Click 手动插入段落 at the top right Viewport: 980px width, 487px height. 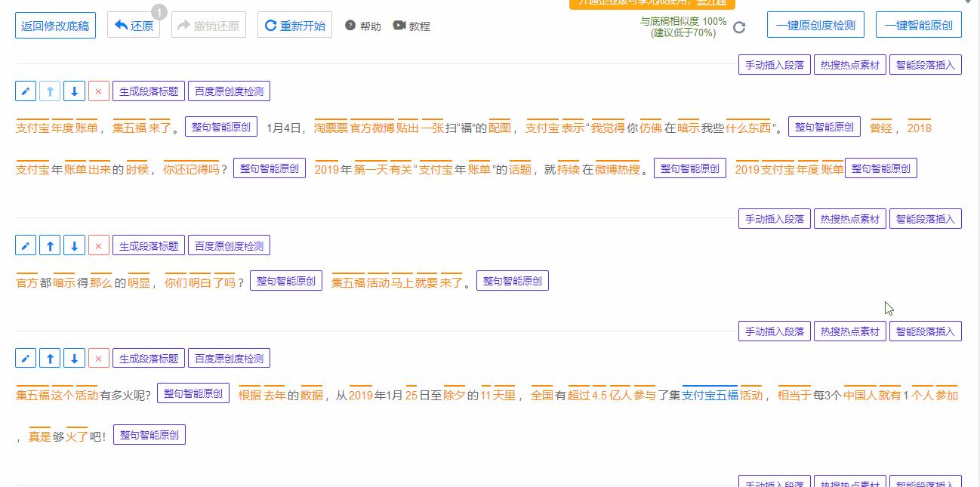[x=775, y=64]
